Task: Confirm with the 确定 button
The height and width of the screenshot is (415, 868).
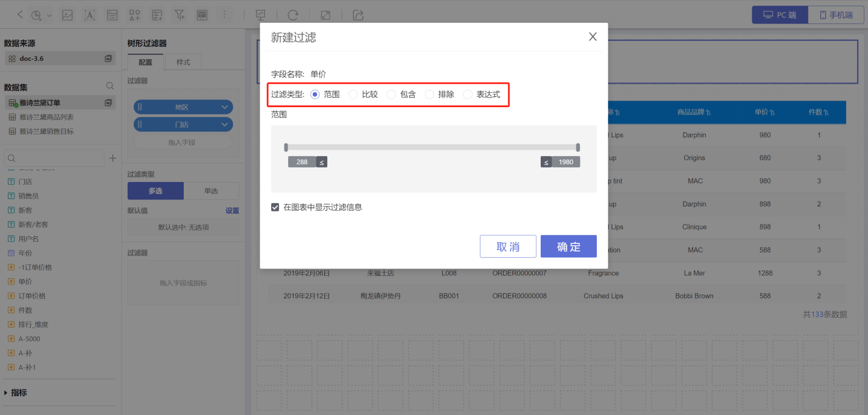Action: [568, 246]
